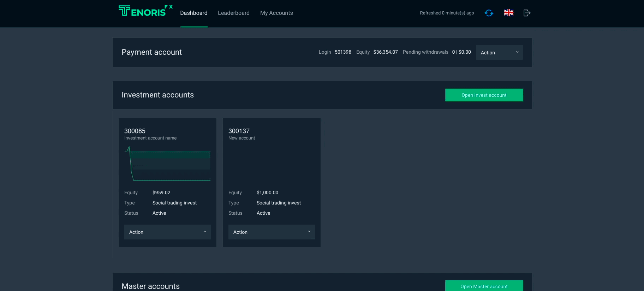Click Pending withdrawals amount

pyautogui.click(x=461, y=52)
